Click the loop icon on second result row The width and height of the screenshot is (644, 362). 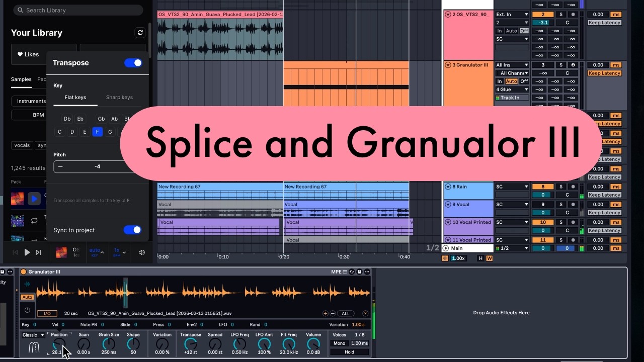34,220
